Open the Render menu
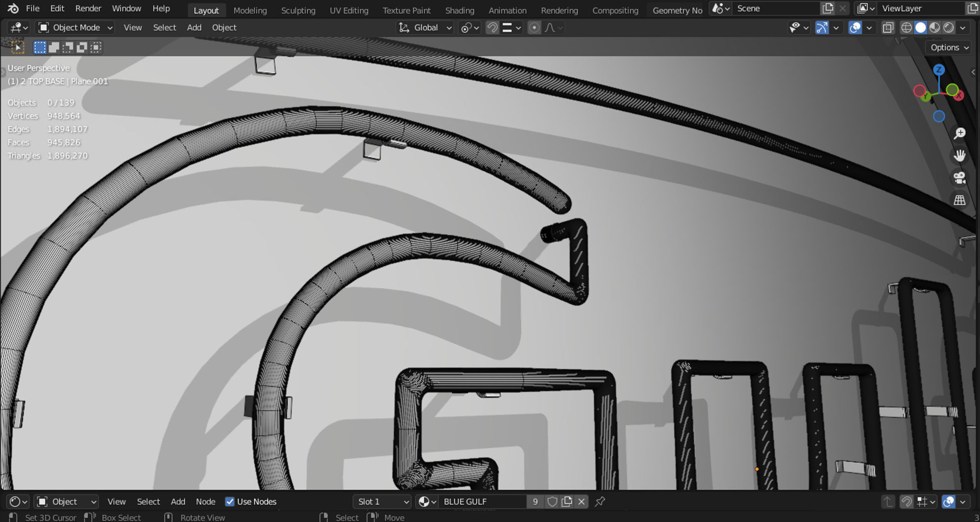This screenshot has height=522, width=980. click(x=88, y=9)
